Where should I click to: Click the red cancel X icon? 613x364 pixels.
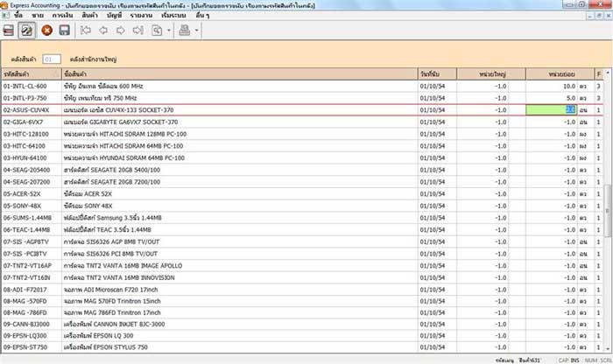[47, 31]
